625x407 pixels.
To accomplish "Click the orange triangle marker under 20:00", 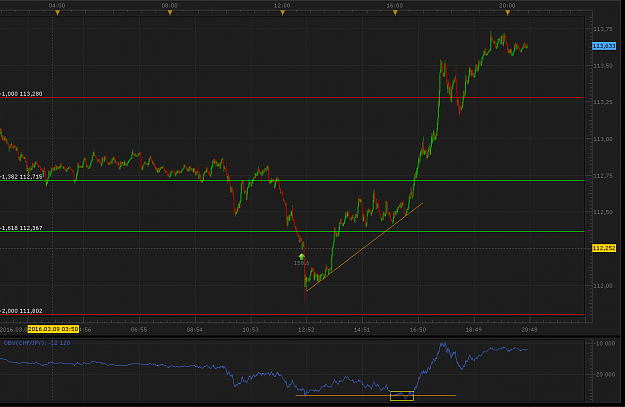I will pyautogui.click(x=507, y=13).
